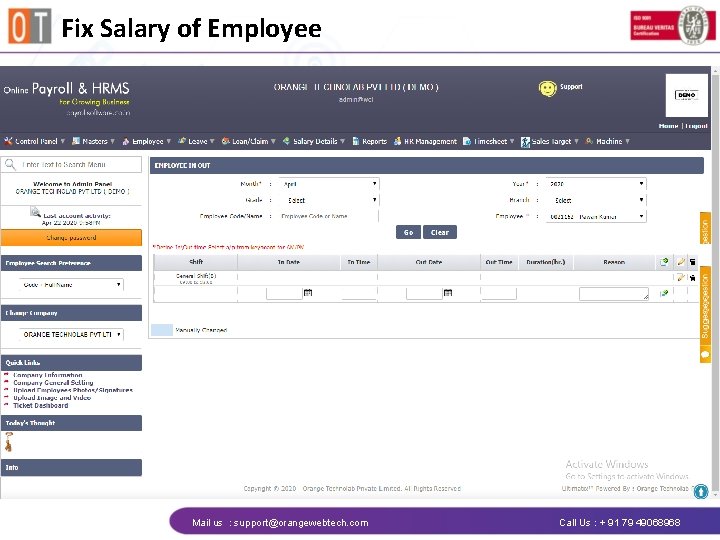The width and height of the screenshot is (720, 540).
Task: Click the Reports document icon
Action: pyautogui.click(x=356, y=141)
